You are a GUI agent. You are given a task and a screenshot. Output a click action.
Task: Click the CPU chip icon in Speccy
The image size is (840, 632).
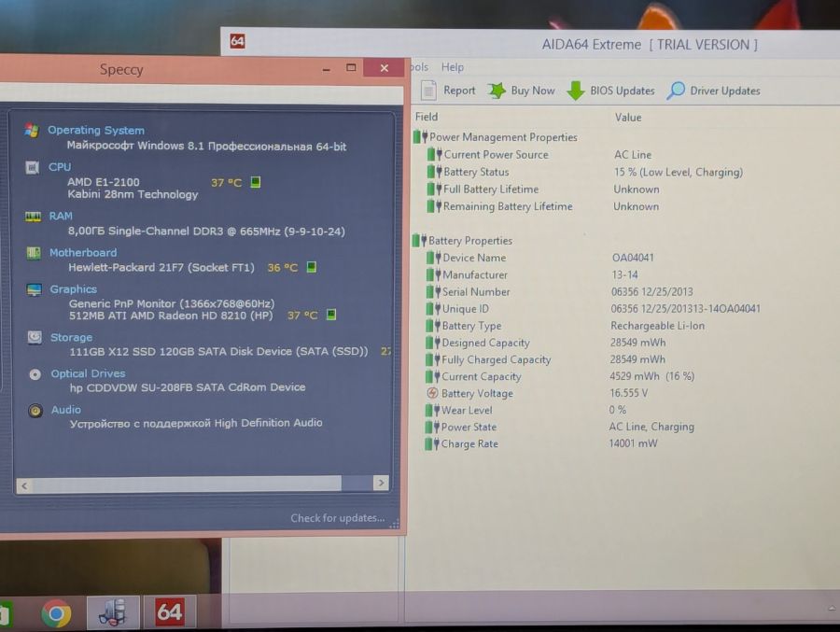[32, 168]
